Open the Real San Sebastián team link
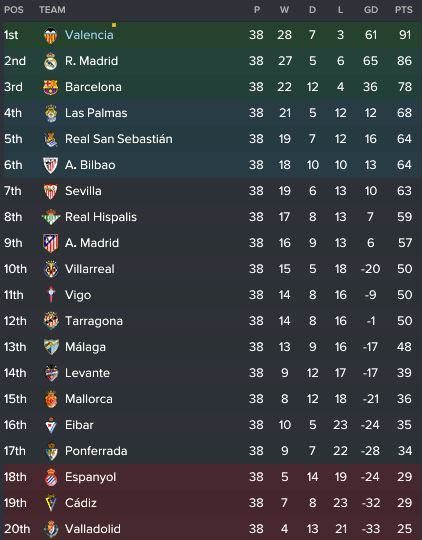Viewport: 422px width, 540px height. click(x=119, y=139)
